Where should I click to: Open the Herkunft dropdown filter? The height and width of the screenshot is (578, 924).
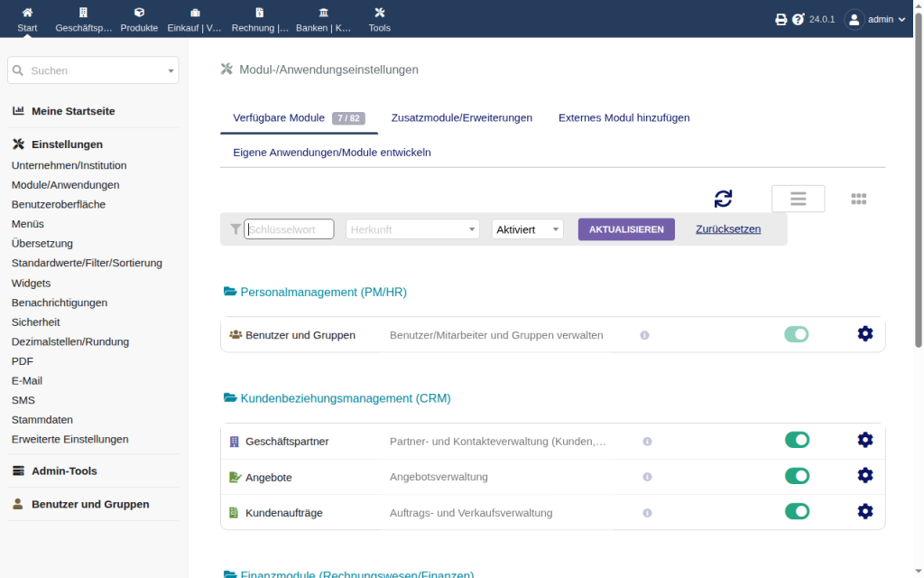pos(412,229)
